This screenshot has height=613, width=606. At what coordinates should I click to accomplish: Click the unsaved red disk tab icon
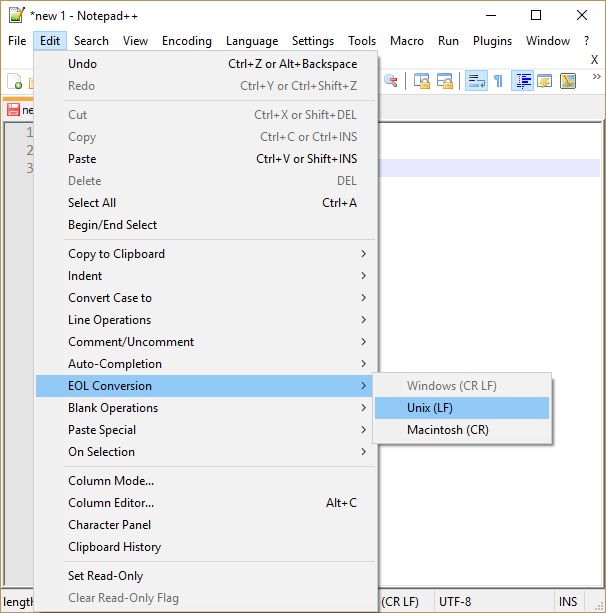(x=13, y=109)
